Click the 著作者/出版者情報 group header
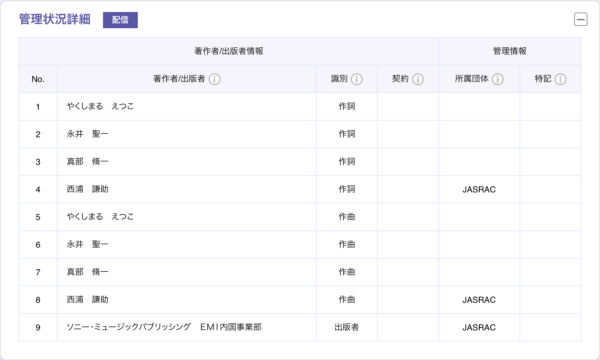 [229, 51]
